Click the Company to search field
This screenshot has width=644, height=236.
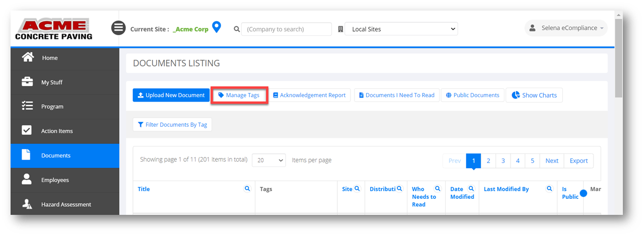pos(287,29)
